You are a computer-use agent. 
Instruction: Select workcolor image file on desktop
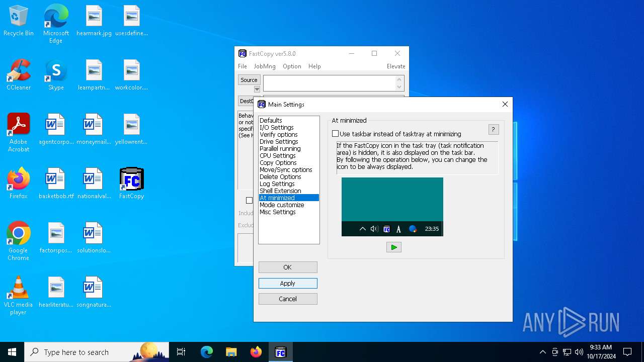coord(131,75)
